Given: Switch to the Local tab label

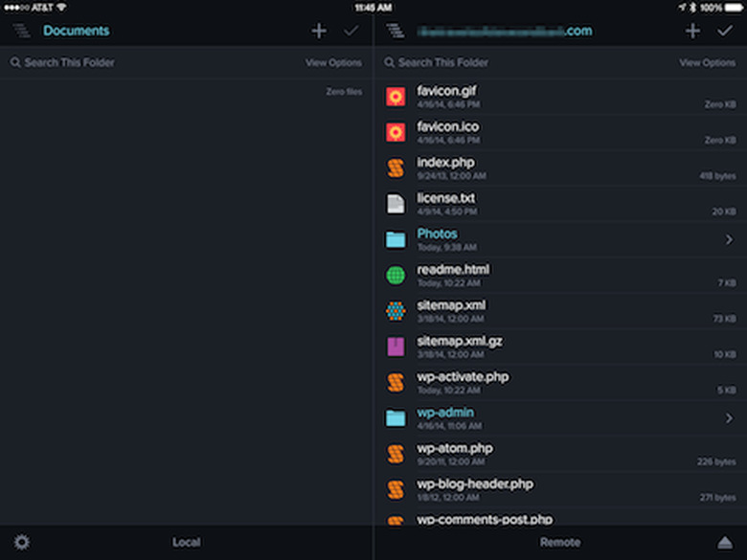Looking at the screenshot, I should [x=187, y=542].
